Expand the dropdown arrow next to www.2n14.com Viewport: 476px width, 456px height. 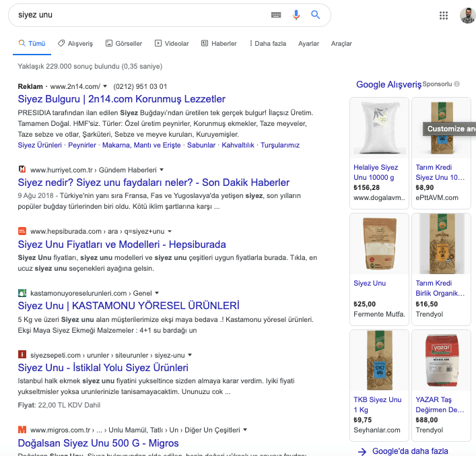coord(105,86)
